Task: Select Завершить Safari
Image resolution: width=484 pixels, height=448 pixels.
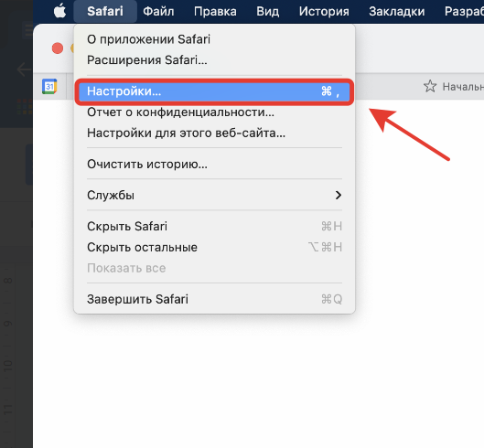Action: click(214, 299)
